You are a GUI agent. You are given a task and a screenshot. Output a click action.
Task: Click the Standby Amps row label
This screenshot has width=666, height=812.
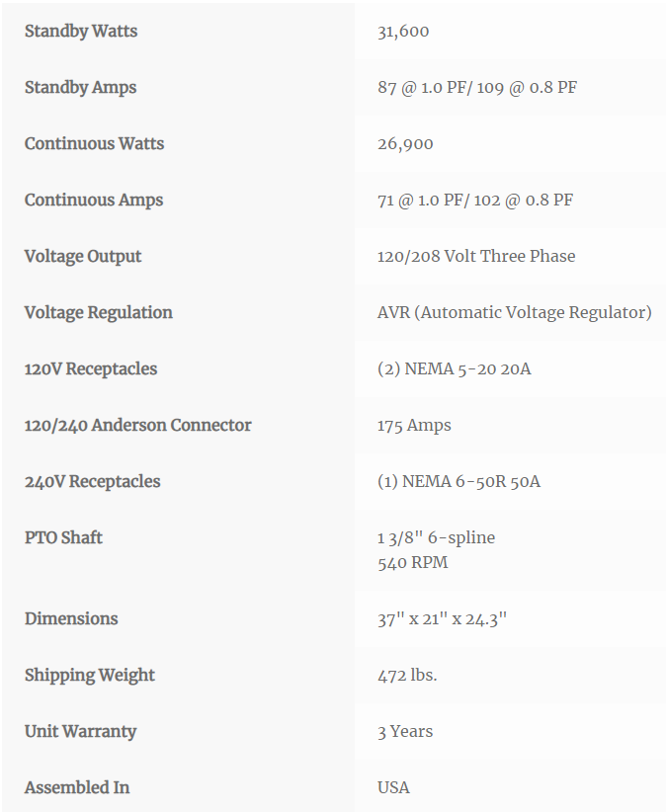tap(80, 88)
